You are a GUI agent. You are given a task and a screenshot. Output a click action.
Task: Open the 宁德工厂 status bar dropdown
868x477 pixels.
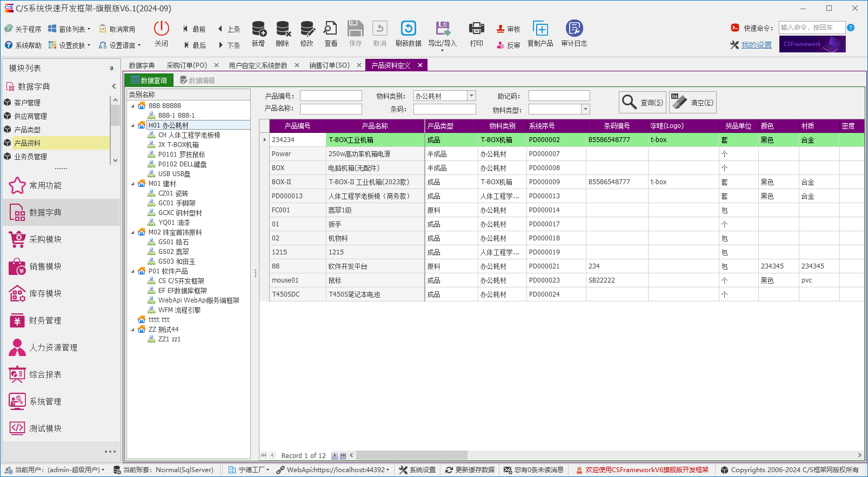[249, 470]
